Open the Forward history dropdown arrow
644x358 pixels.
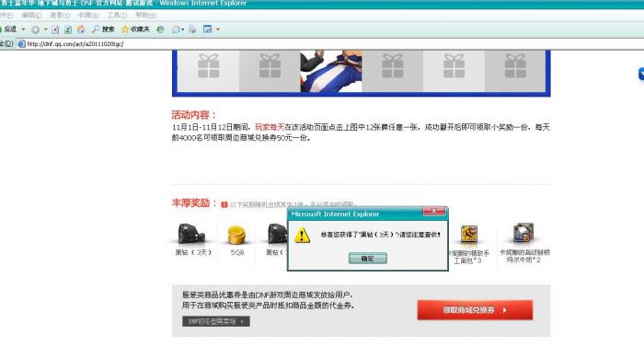pyautogui.click(x=46, y=29)
